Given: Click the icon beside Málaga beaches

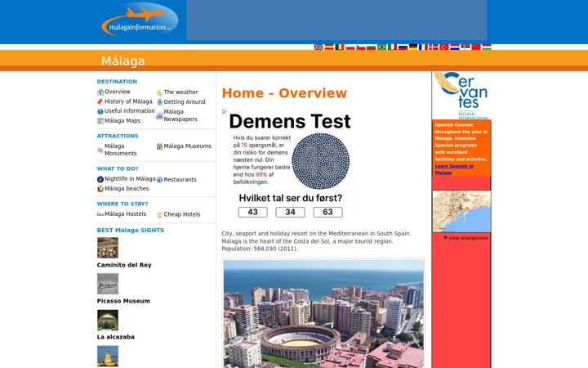Looking at the screenshot, I should [100, 189].
